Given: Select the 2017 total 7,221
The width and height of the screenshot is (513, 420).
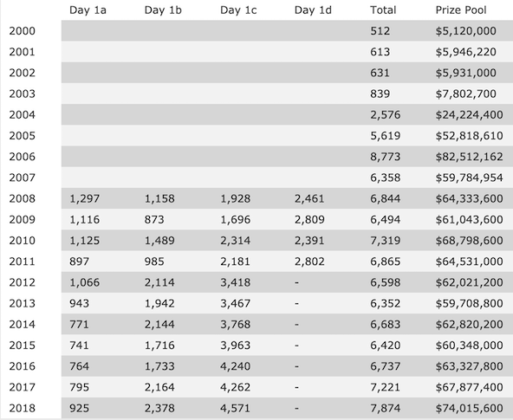Looking at the screenshot, I should point(385,387).
